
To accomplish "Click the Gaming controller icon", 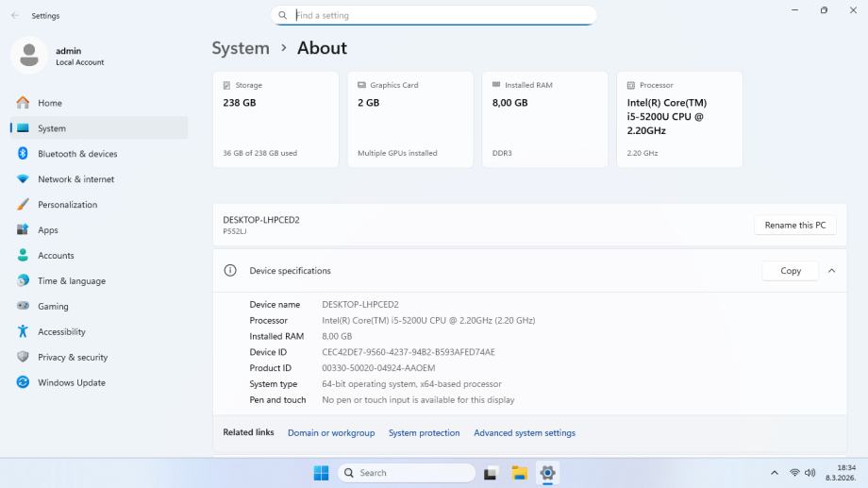I will [x=23, y=306].
